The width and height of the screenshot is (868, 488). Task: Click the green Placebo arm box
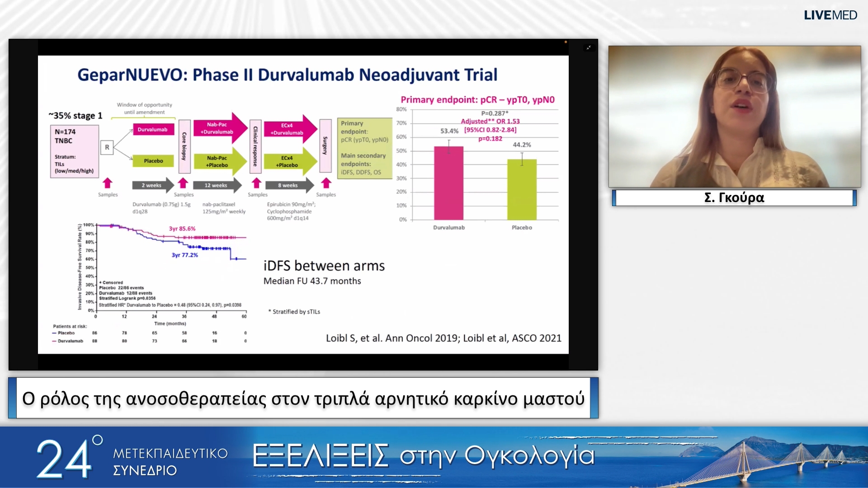click(153, 161)
